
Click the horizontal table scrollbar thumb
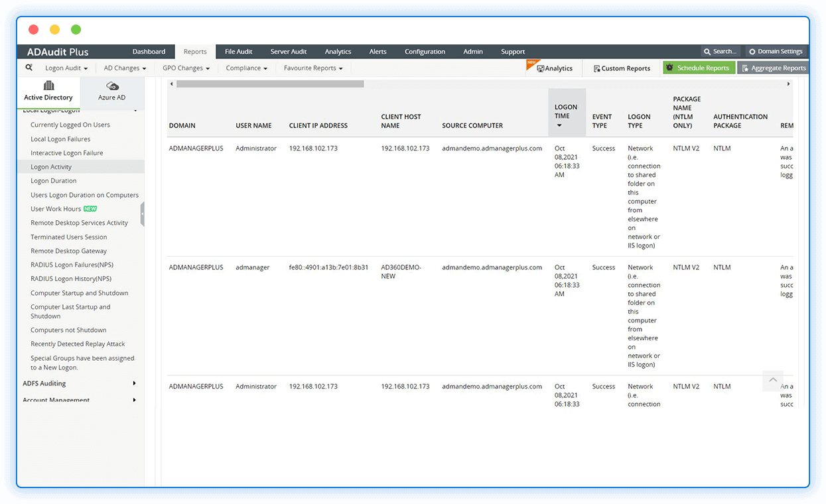270,84
